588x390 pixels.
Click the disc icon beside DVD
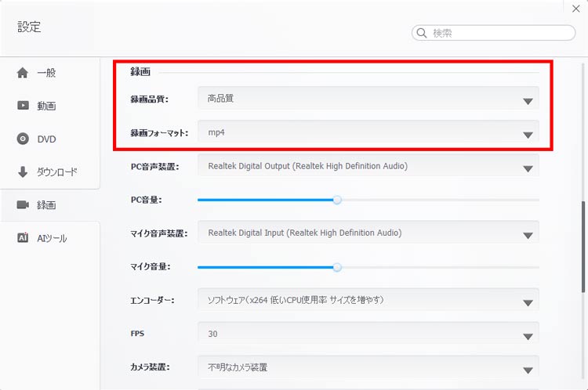coord(23,139)
